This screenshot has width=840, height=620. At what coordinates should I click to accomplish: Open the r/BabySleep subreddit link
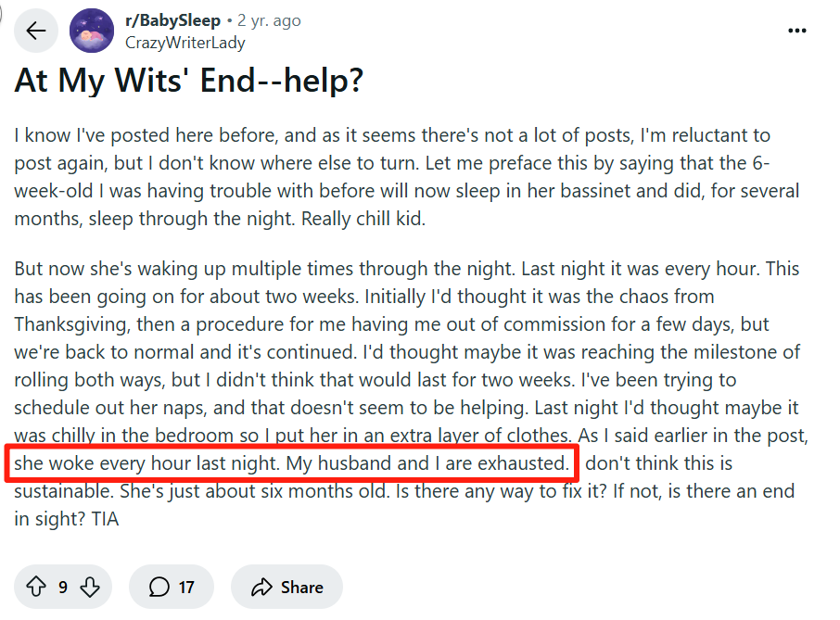pyautogui.click(x=172, y=20)
